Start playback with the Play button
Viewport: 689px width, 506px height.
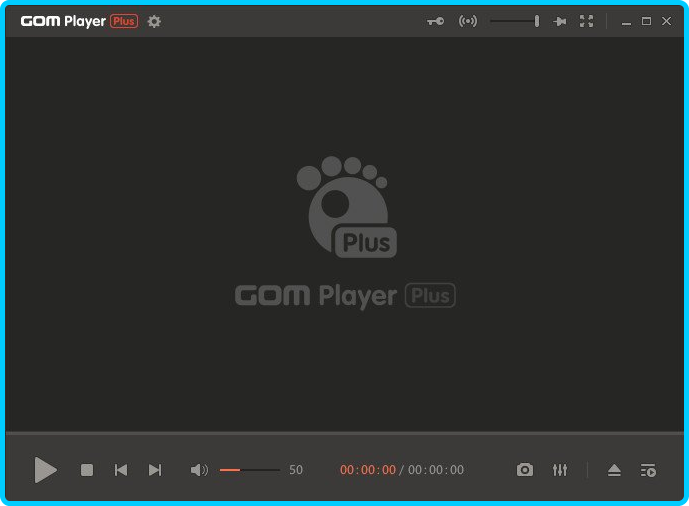pyautogui.click(x=45, y=470)
